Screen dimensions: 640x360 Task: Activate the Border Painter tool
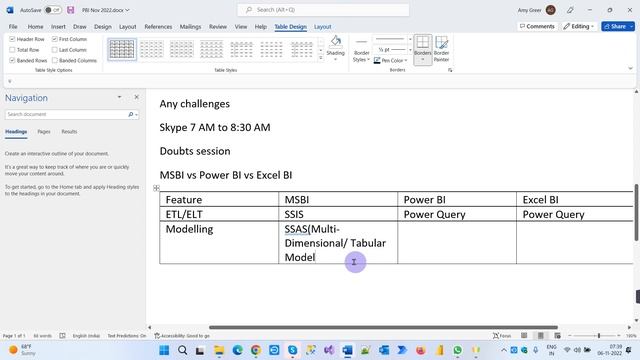pyautogui.click(x=441, y=49)
